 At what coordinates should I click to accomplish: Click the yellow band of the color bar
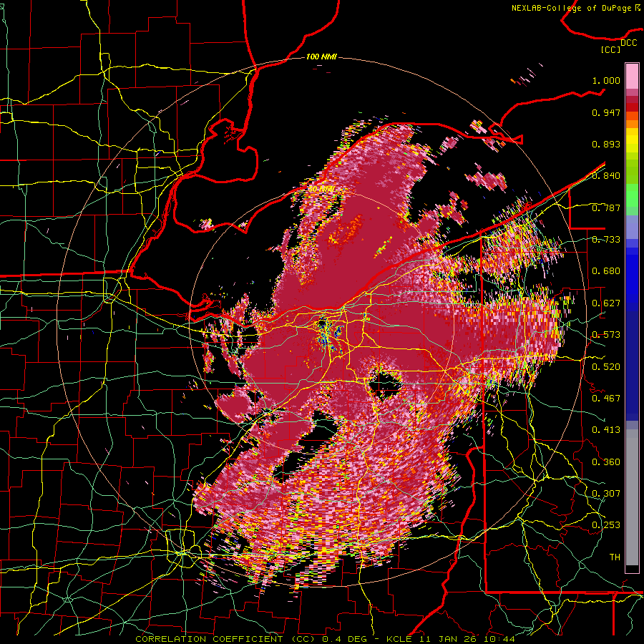pyautogui.click(x=632, y=140)
